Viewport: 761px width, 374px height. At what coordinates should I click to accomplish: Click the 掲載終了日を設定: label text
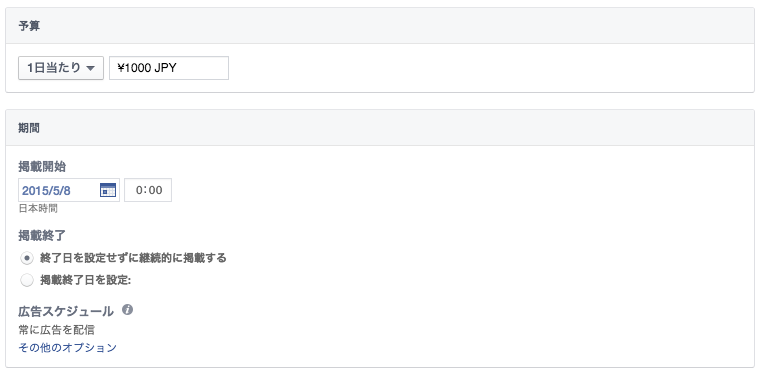click(x=86, y=280)
